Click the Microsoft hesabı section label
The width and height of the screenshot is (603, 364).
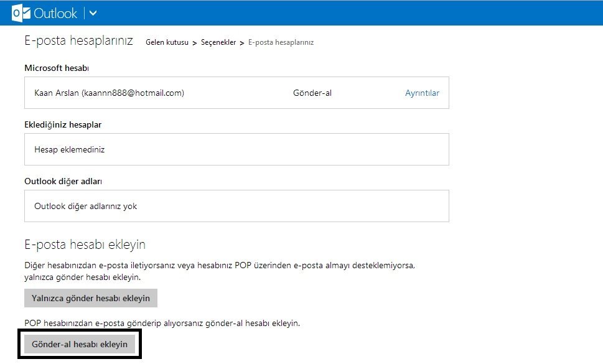pos(57,68)
